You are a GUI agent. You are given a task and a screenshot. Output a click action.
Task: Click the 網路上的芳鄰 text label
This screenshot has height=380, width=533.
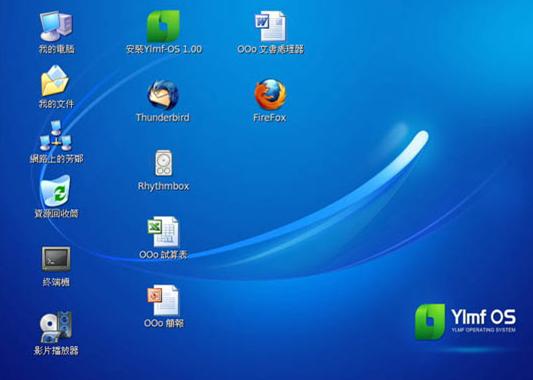pyautogui.click(x=56, y=159)
